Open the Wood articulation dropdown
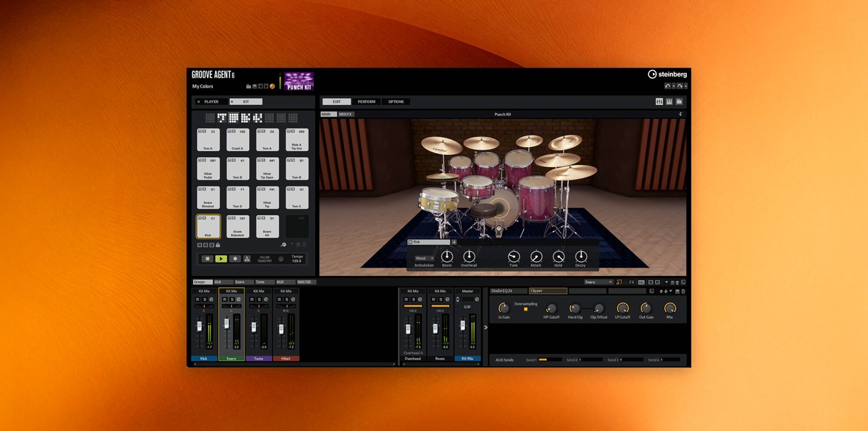 point(424,258)
